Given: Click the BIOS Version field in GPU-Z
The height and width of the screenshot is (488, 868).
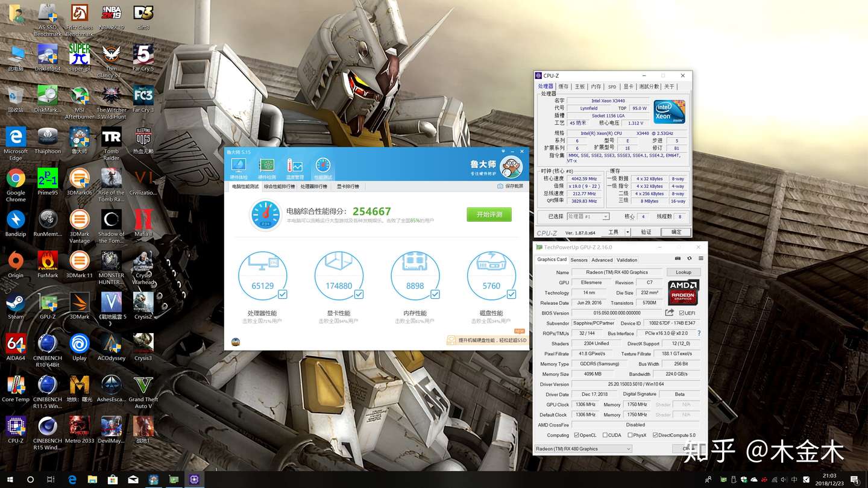Looking at the screenshot, I should tap(617, 313).
